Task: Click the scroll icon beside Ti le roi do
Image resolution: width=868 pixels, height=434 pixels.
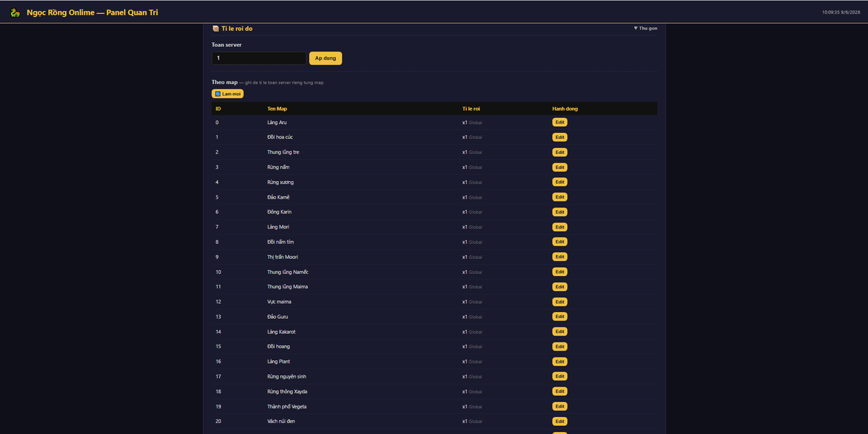Action: [216, 28]
